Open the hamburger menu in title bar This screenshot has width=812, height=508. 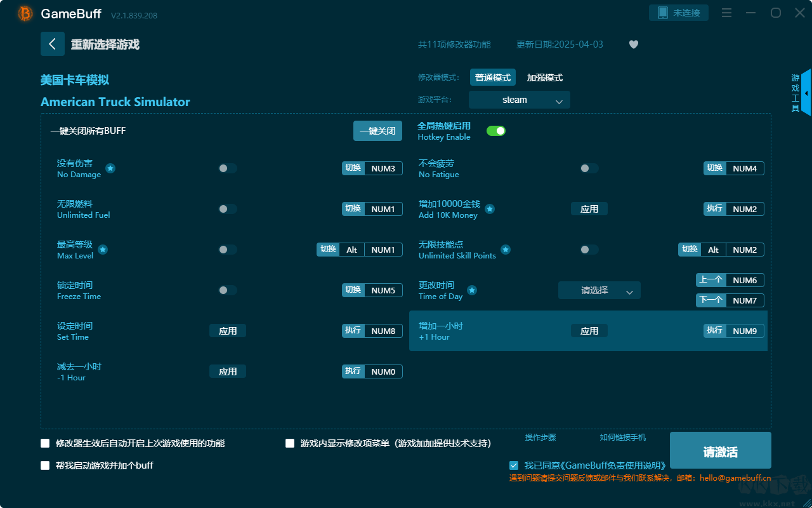click(727, 13)
